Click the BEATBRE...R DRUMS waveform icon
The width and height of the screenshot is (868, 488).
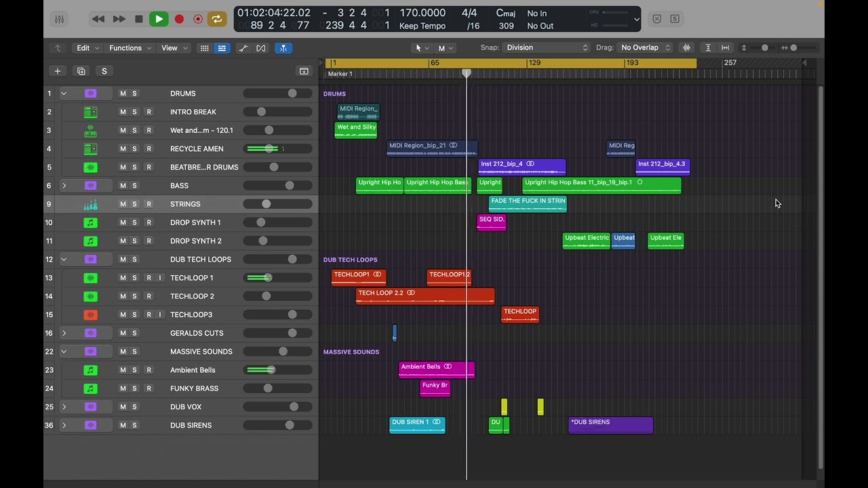pos(90,167)
